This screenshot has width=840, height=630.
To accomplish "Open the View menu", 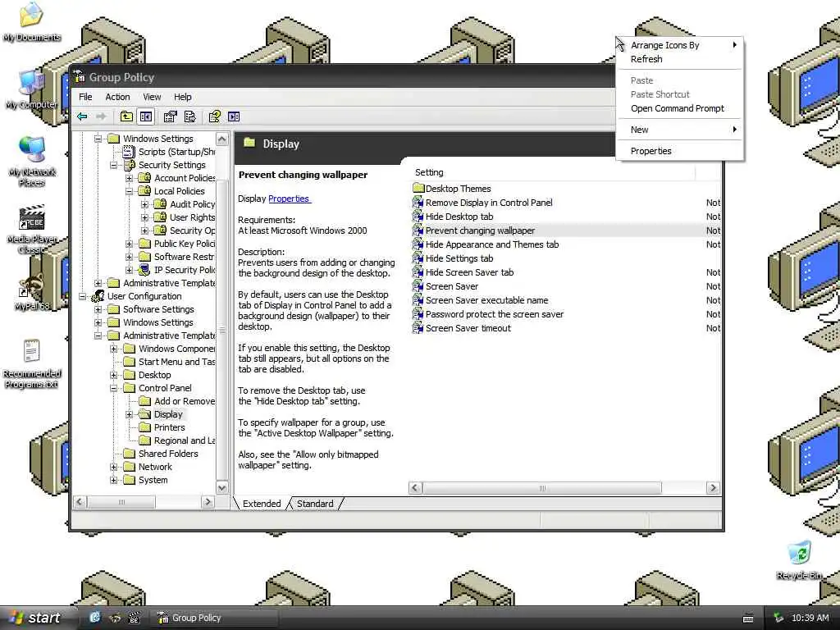I will (152, 97).
